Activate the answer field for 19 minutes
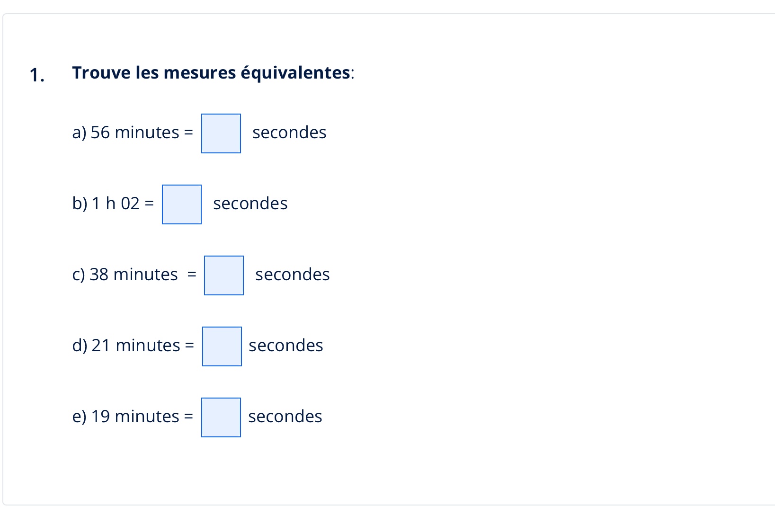This screenshot has width=775, height=532. [x=221, y=417]
